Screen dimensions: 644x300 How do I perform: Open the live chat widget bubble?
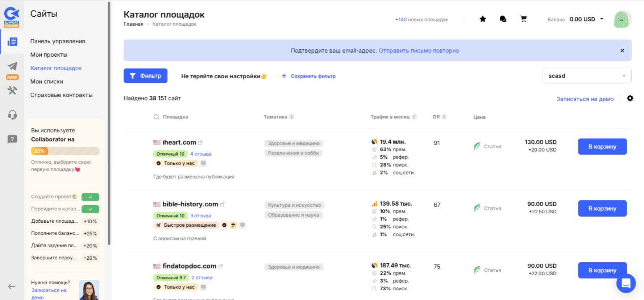[x=626, y=283]
